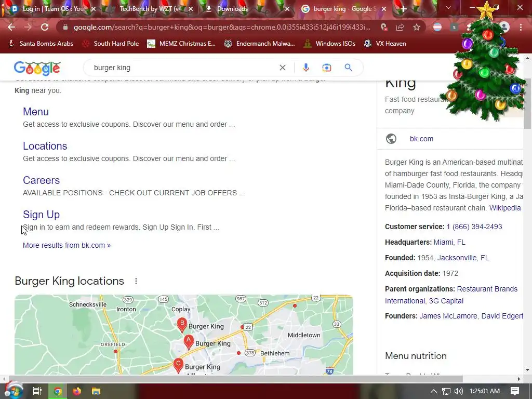Share this page using the share icon
532x399 pixels.
tap(400, 27)
